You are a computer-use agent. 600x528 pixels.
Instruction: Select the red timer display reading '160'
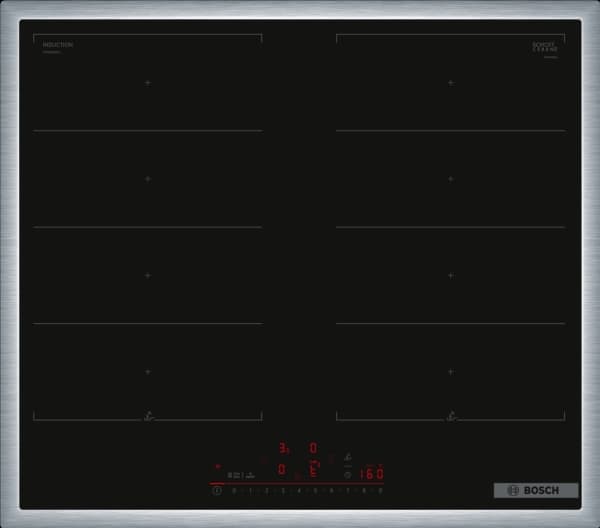[x=372, y=474]
